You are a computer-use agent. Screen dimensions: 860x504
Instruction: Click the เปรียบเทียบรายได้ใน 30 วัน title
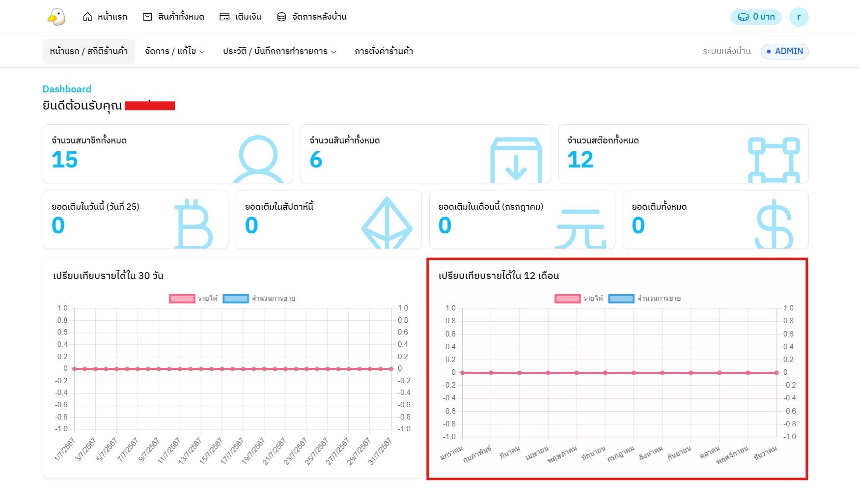pyautogui.click(x=108, y=276)
